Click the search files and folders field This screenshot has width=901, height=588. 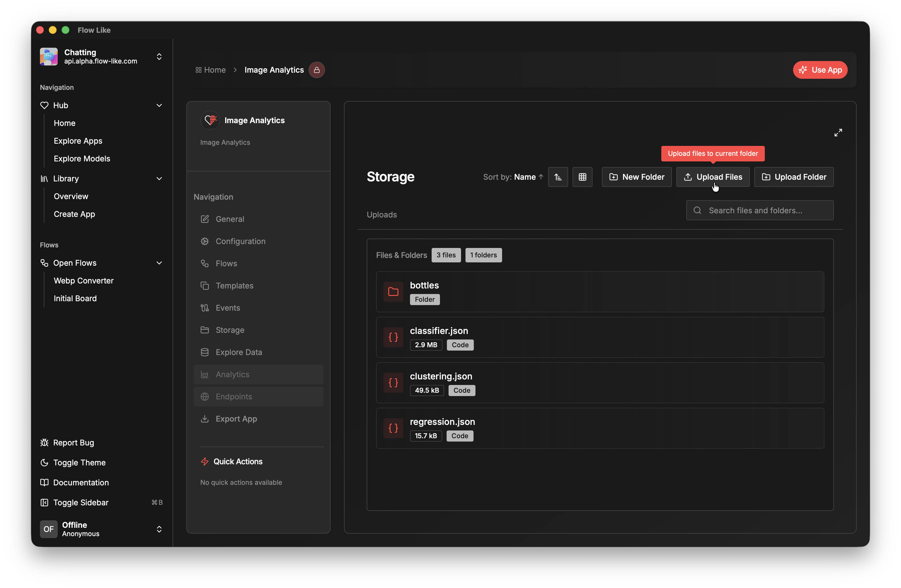pos(759,210)
